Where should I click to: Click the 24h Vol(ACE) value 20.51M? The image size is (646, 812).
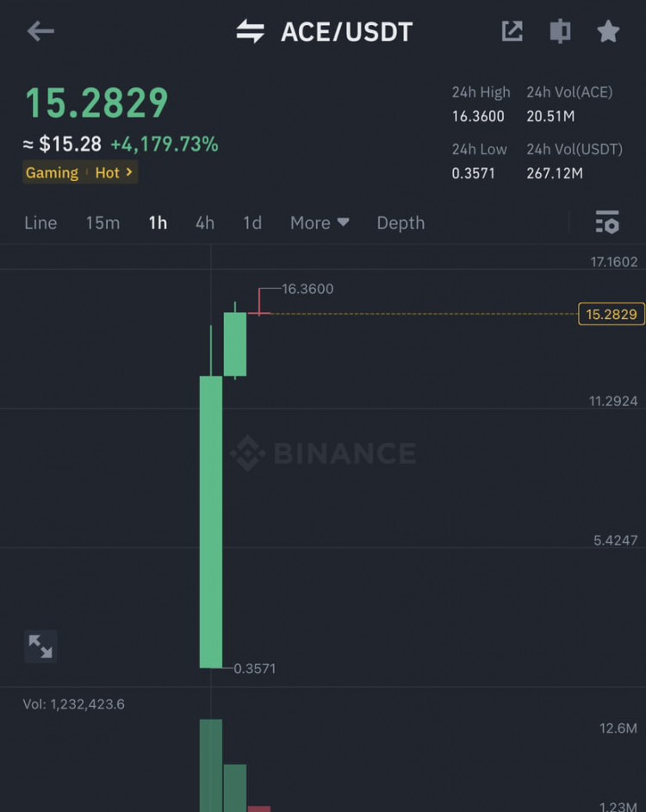(550, 116)
